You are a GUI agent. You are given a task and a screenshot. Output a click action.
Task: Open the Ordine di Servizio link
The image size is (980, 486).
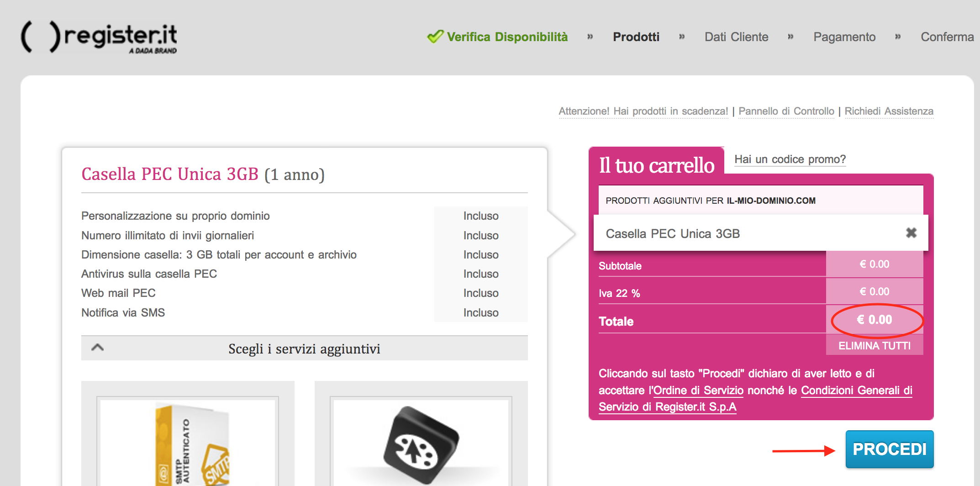click(x=698, y=391)
